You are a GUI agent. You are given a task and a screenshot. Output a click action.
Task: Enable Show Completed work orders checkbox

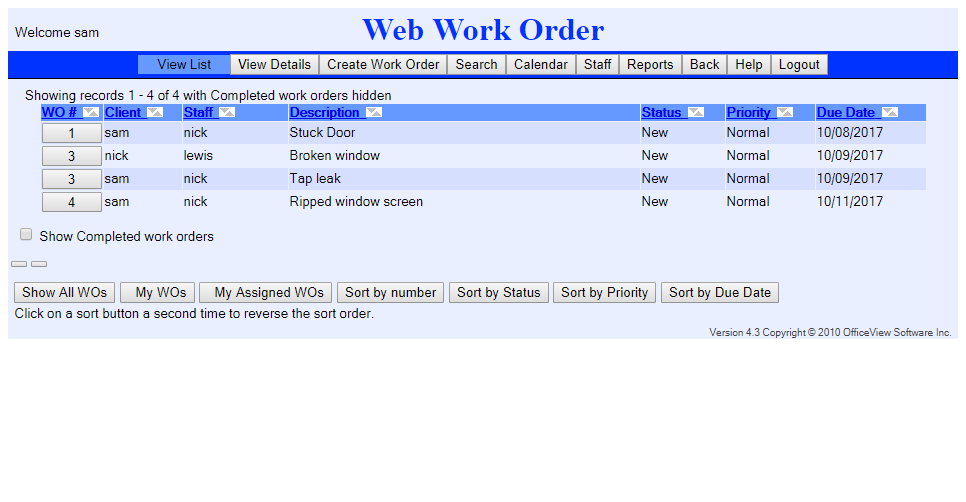[26, 235]
